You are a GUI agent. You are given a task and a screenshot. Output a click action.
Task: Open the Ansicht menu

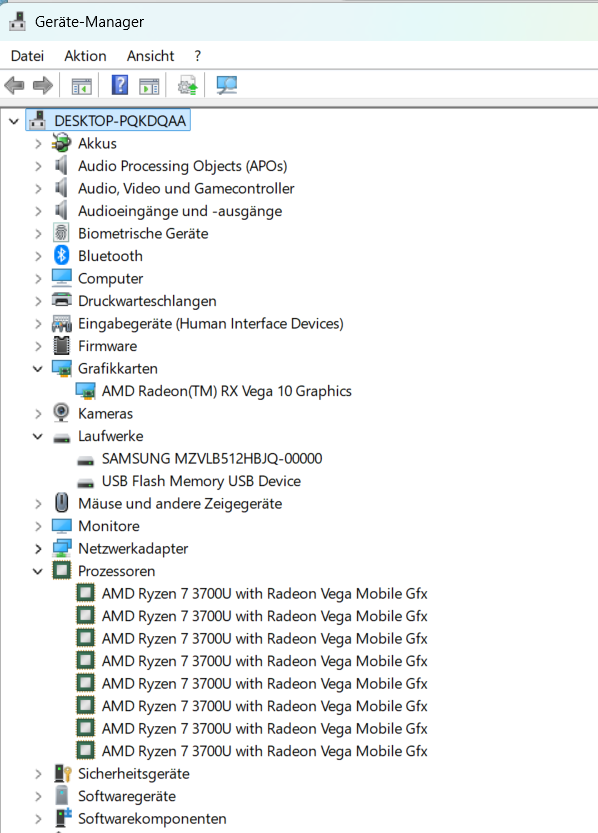coord(150,56)
